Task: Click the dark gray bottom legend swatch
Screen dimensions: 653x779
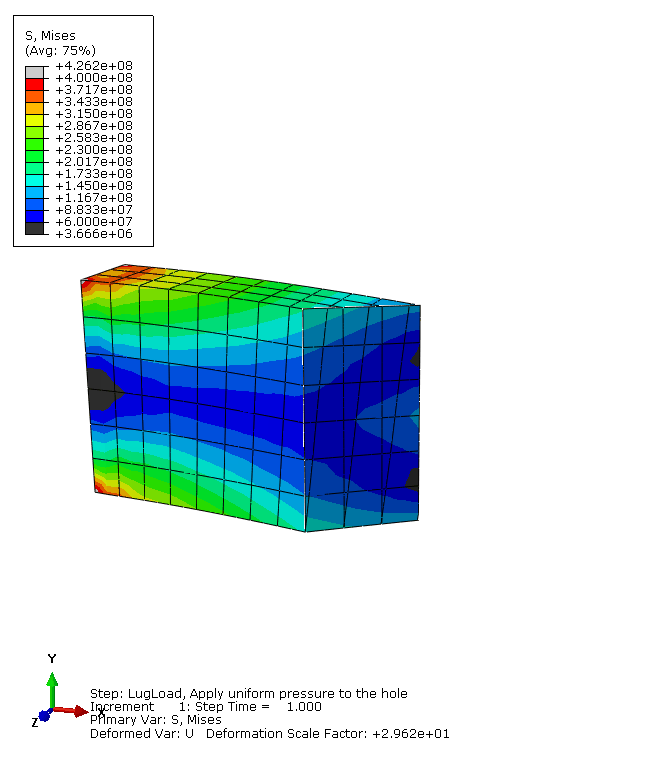Action: tap(35, 228)
